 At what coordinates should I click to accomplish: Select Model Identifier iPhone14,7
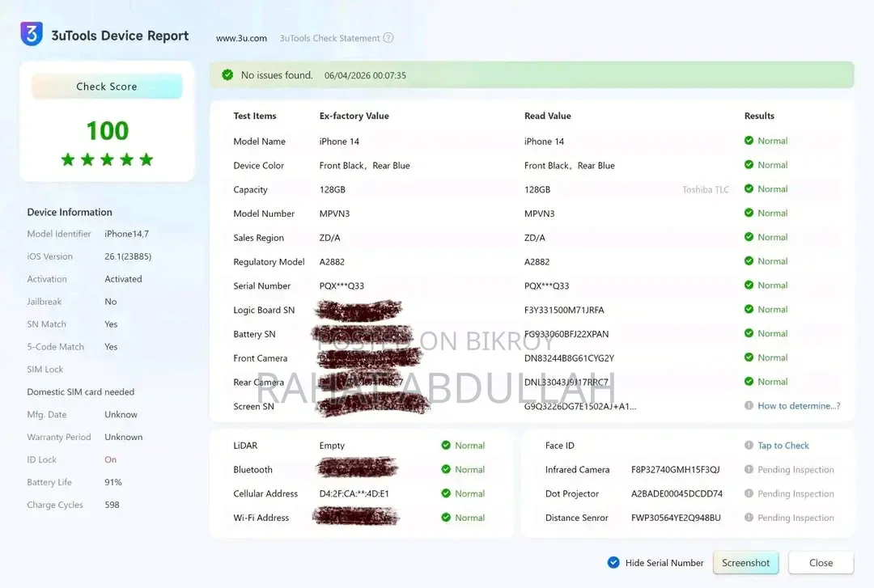[126, 234]
